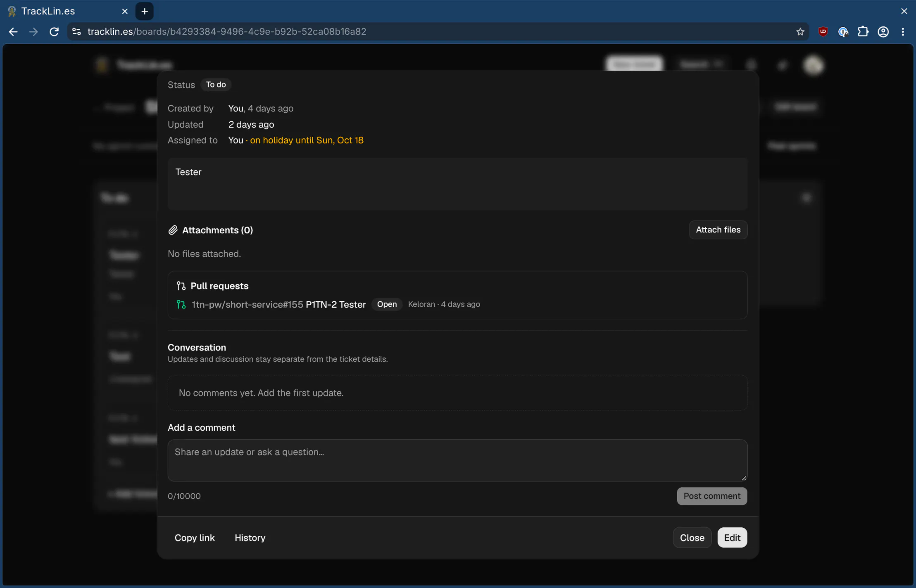This screenshot has width=916, height=588.
Task: Click the Post comment button
Action: click(712, 496)
